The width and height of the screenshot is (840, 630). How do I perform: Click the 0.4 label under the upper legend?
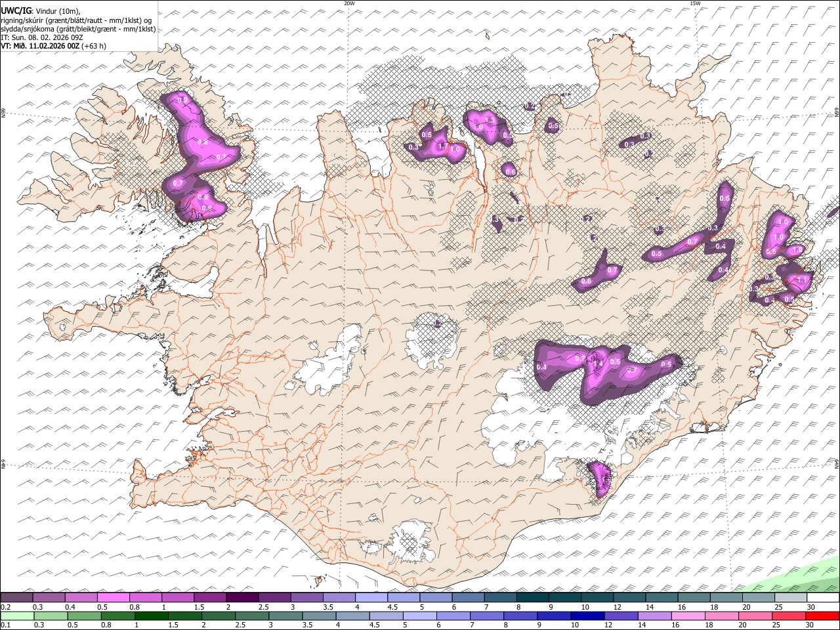click(x=70, y=607)
